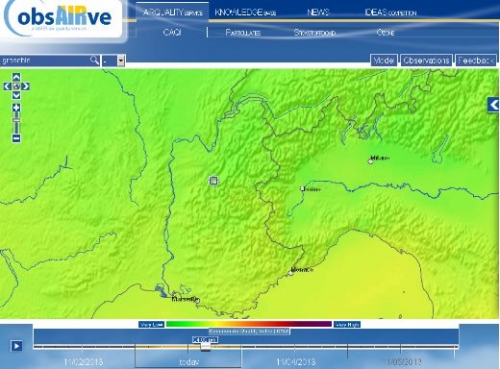Screen dimensions: 500x369
Task: Pan the map up with the arrow
Action: [16, 77]
